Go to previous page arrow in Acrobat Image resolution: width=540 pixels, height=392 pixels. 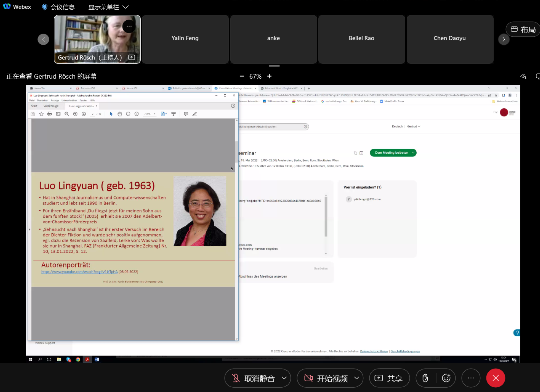click(x=75, y=114)
